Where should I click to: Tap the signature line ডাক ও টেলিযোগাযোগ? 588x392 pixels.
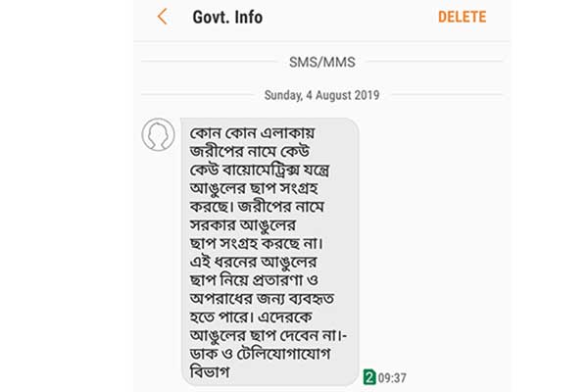(261, 354)
